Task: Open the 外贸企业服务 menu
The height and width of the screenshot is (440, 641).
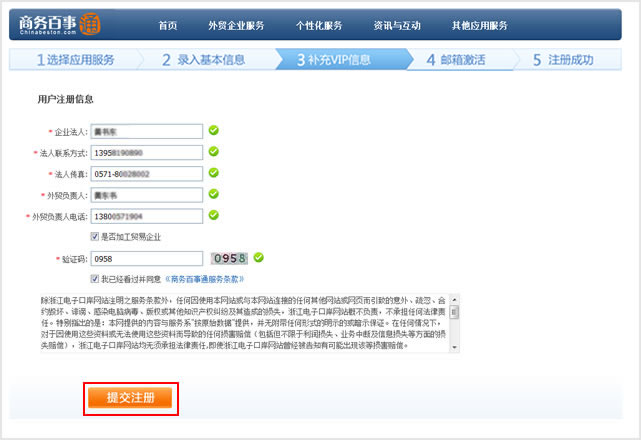Action: tap(235, 25)
